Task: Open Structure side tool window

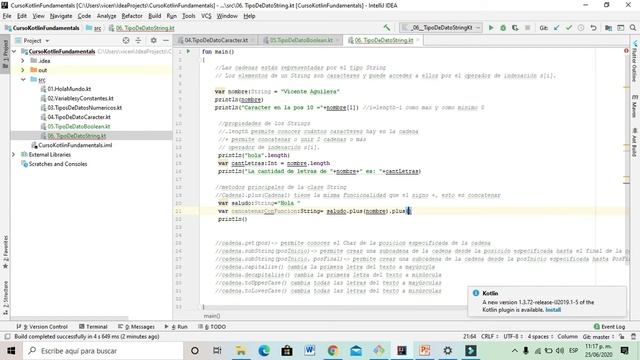Action: click(5, 298)
